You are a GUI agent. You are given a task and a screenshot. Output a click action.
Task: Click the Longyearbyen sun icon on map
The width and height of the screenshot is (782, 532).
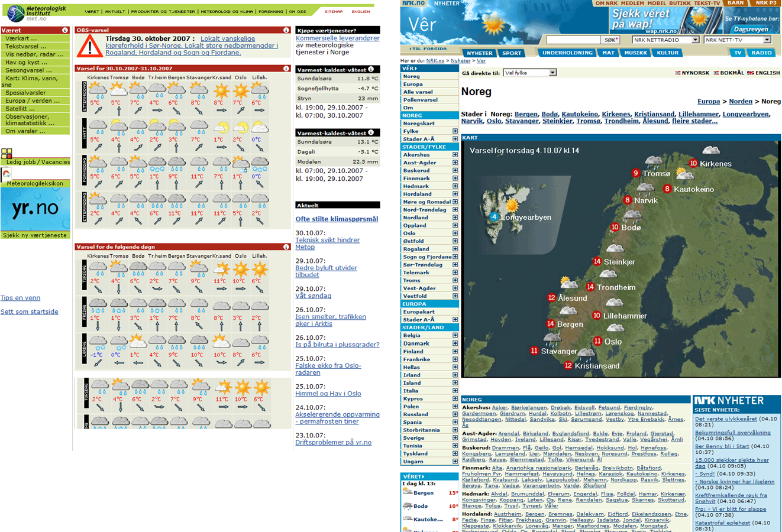(x=512, y=205)
